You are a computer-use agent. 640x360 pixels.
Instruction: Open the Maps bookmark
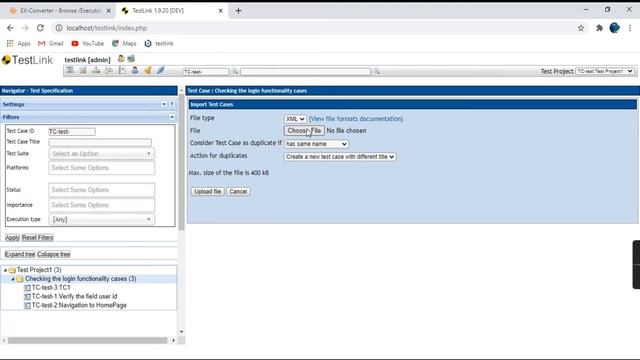(x=124, y=43)
